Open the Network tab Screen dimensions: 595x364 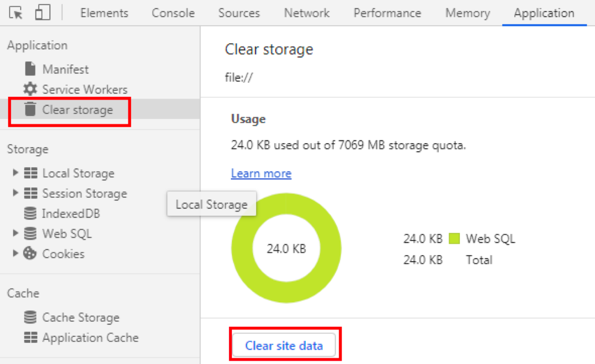click(306, 13)
